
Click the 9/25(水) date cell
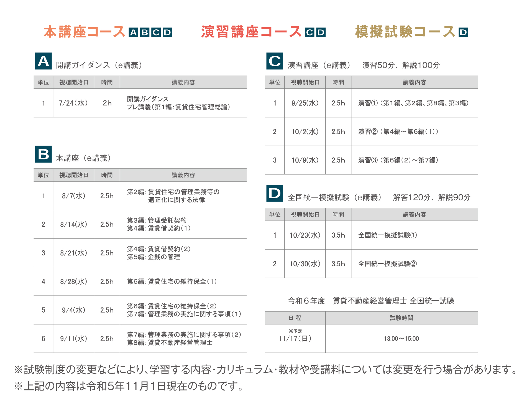pos(305,103)
